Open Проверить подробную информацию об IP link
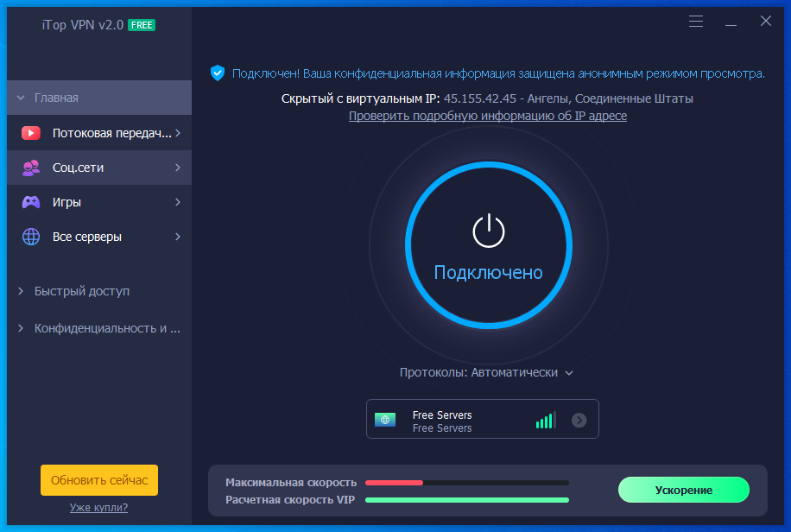Viewport: 791px width, 532px height. 487,116
